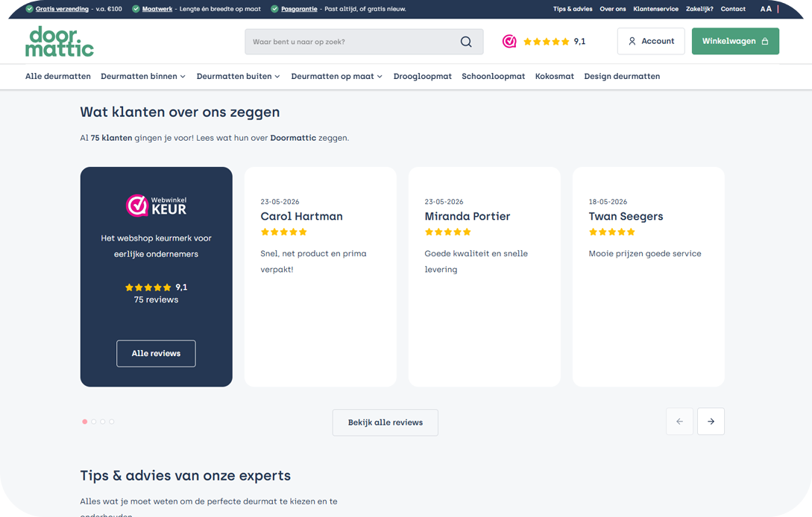Open the Pasgarantie link
The width and height of the screenshot is (812, 517).
[x=299, y=9]
